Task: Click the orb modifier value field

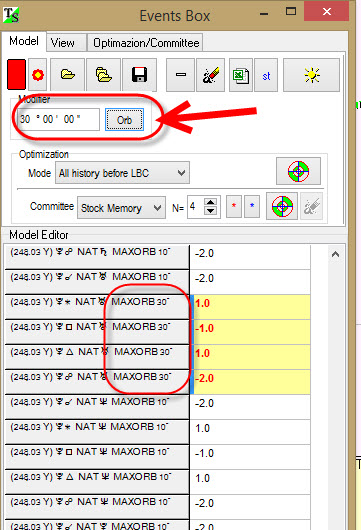Action: coord(59,119)
